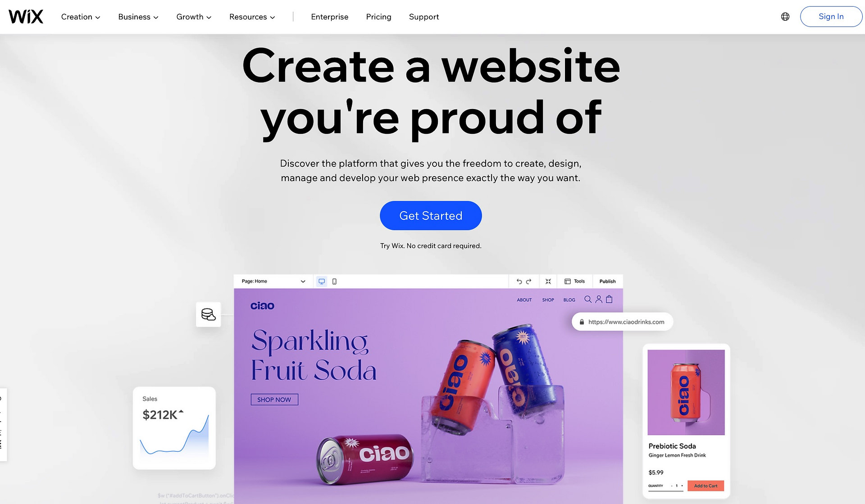Click the redo arrow in editor toolbar
865x504 pixels.
[x=529, y=281]
